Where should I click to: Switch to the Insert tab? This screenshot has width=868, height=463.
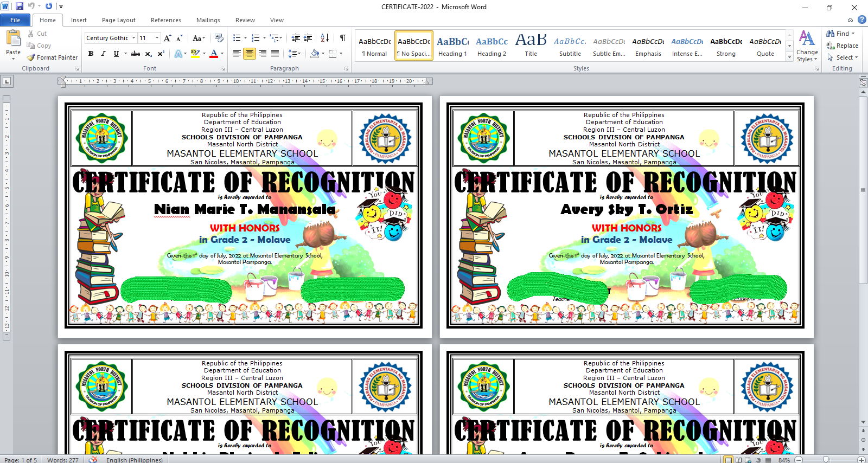(x=79, y=20)
